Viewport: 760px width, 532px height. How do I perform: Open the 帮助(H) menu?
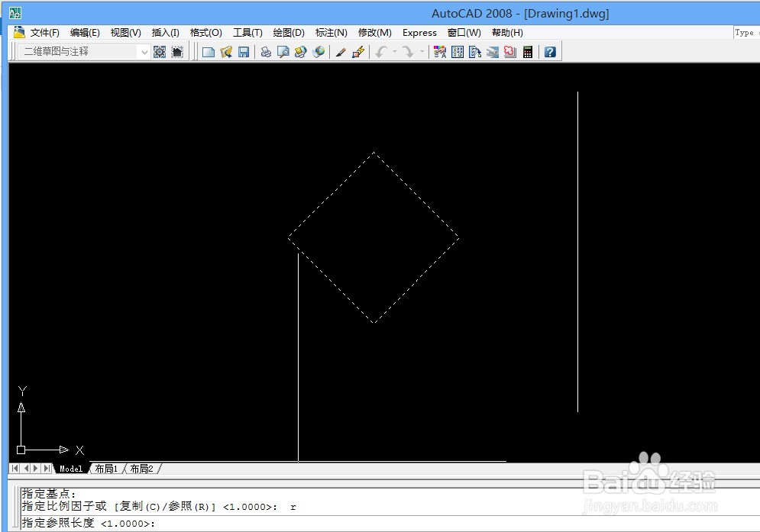point(507,33)
